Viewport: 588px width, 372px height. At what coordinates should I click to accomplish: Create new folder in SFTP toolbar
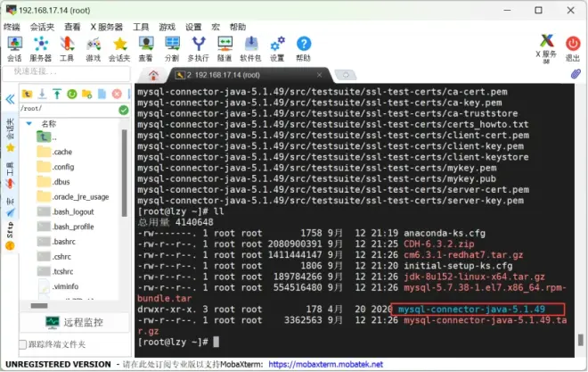(86, 94)
